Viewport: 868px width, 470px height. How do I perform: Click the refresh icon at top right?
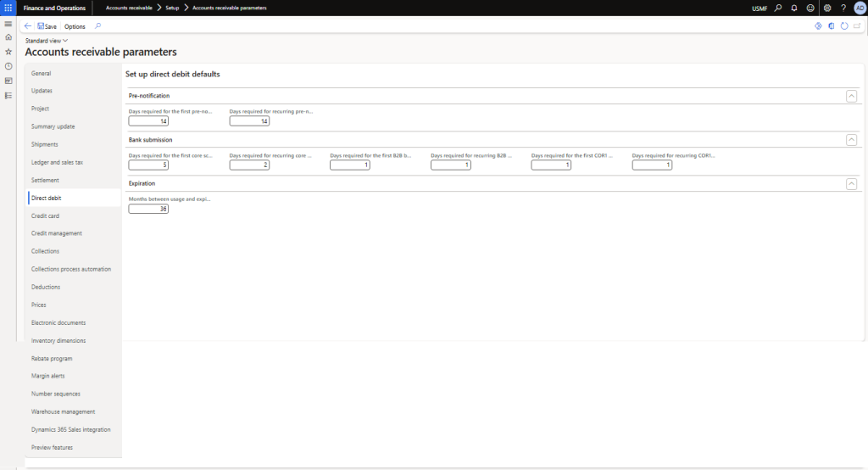[x=844, y=26]
